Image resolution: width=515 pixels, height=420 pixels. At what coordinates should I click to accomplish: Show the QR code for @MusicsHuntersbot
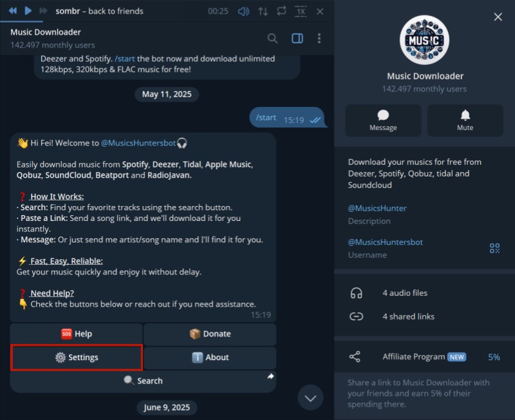tap(494, 248)
